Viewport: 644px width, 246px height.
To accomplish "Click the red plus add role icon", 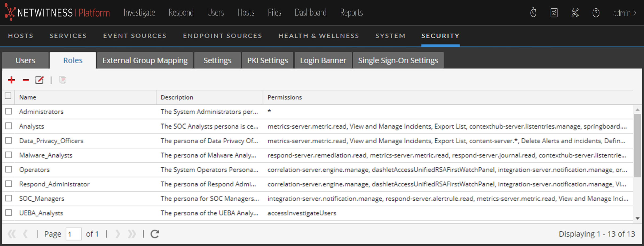I will 11,80.
